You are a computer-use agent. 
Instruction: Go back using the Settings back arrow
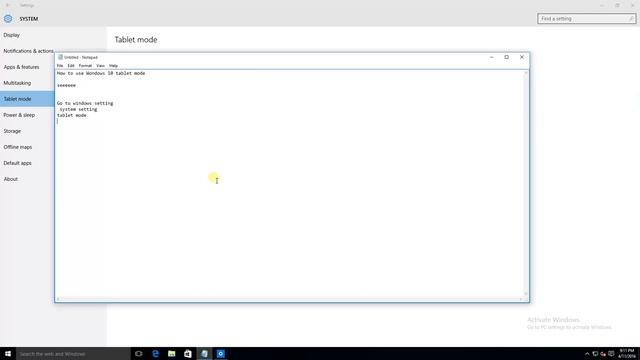click(7, 5)
